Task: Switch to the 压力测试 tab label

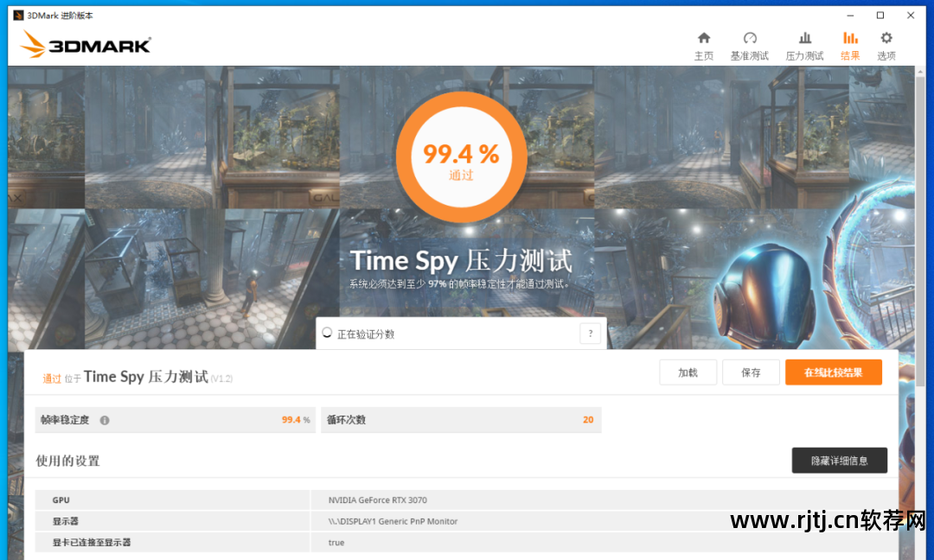Action: (805, 56)
